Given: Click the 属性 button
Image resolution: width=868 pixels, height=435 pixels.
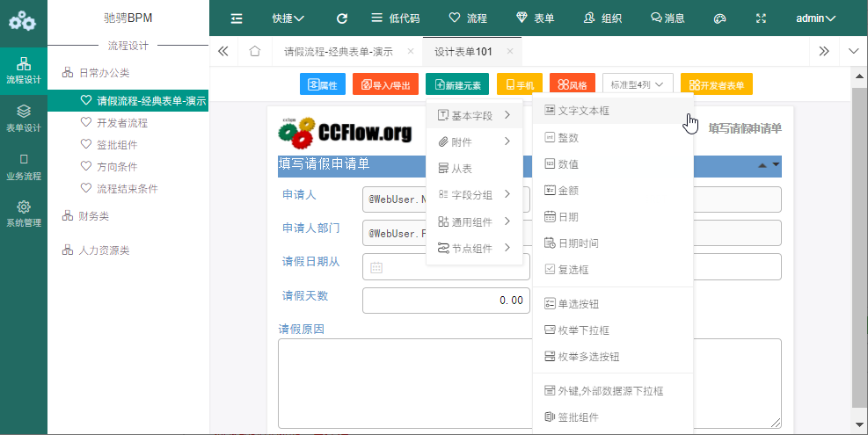Looking at the screenshot, I should coord(323,84).
